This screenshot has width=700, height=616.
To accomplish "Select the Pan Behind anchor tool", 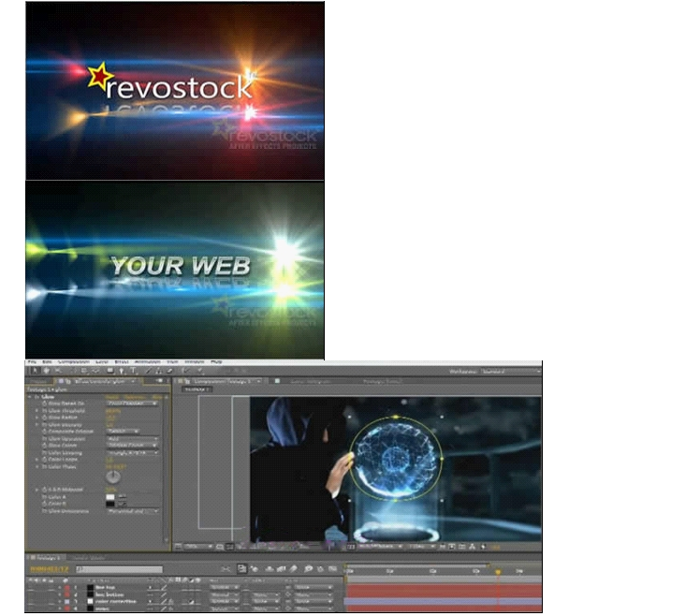I will coord(95,371).
